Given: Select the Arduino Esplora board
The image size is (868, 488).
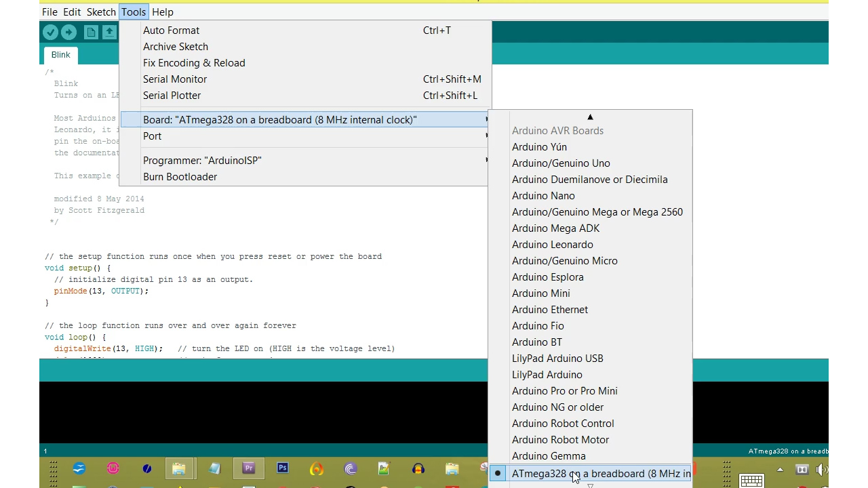Looking at the screenshot, I should coord(590,277).
